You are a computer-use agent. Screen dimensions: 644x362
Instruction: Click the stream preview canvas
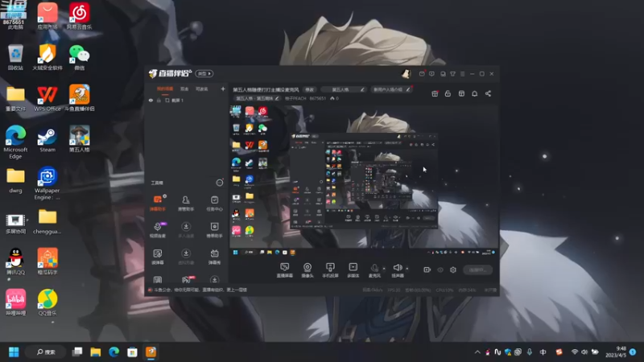tap(363, 180)
